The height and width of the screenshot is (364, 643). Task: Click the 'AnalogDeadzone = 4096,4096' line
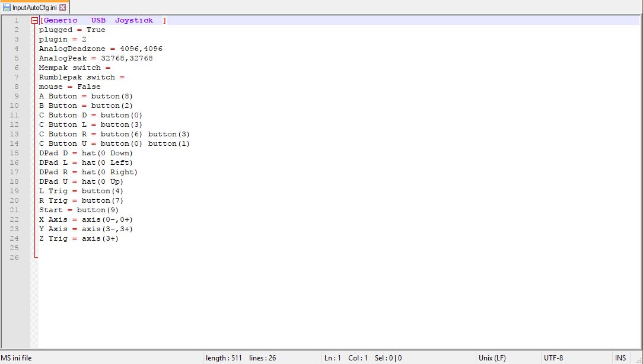100,49
